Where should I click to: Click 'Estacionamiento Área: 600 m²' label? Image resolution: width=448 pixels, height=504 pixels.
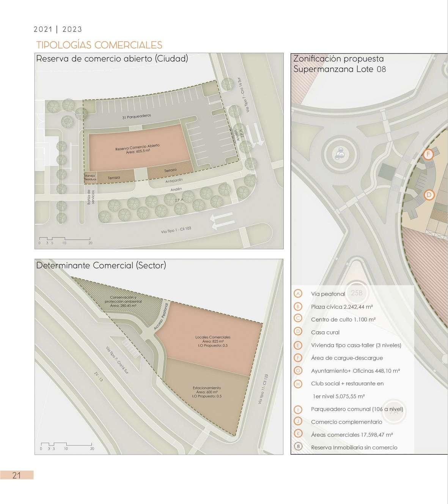click(x=207, y=392)
